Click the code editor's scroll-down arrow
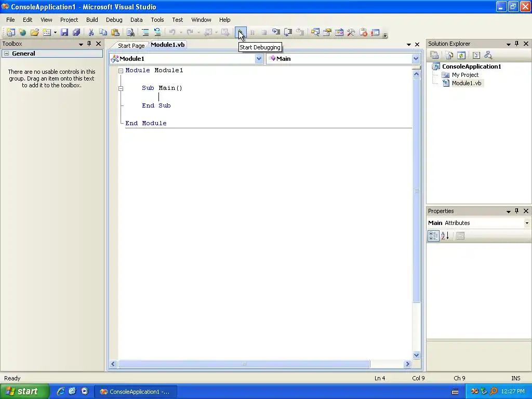The height and width of the screenshot is (399, 532). (416, 355)
